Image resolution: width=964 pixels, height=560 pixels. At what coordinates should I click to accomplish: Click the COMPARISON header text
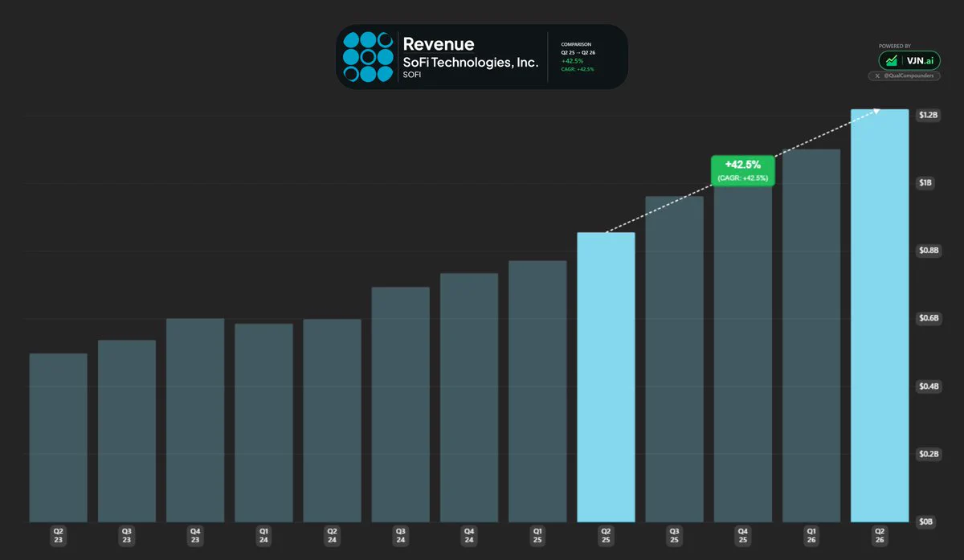coord(577,44)
